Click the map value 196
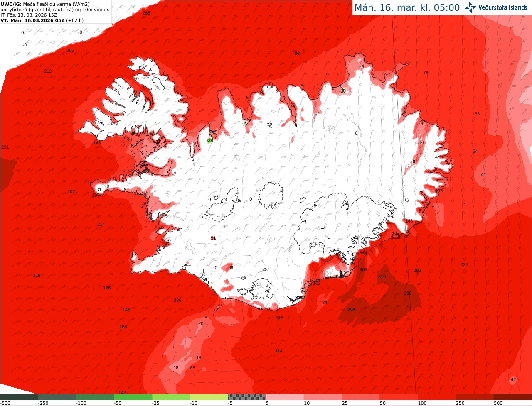This screenshot has height=406, width=532. click(107, 288)
